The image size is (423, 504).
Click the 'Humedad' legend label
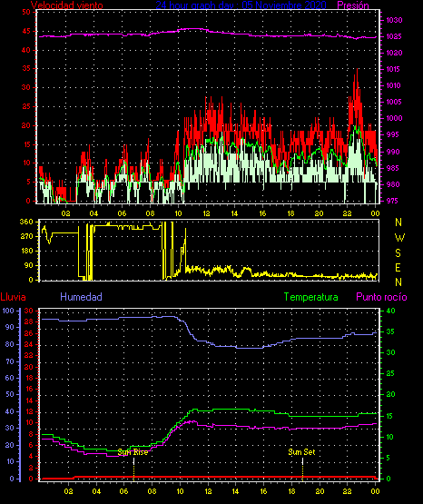click(x=81, y=297)
